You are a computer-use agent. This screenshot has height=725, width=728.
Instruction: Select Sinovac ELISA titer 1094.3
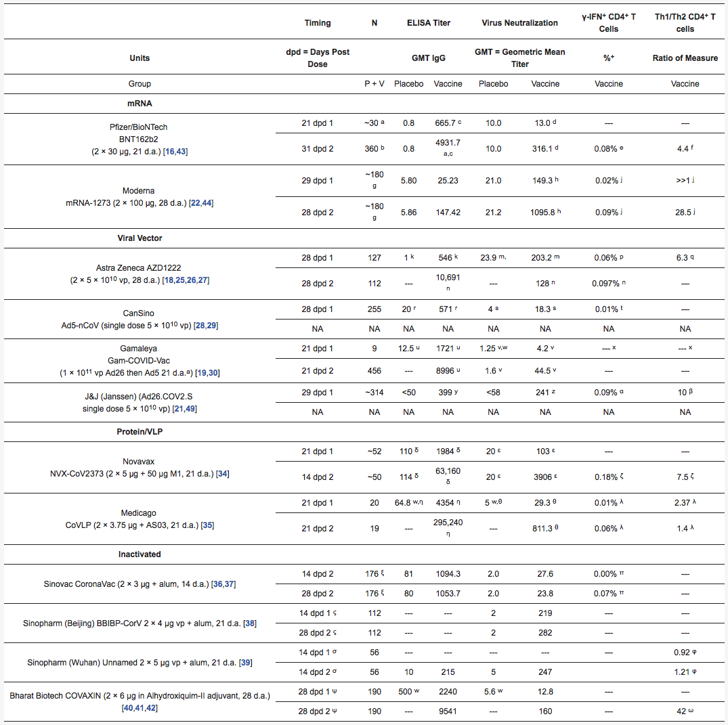[448, 574]
